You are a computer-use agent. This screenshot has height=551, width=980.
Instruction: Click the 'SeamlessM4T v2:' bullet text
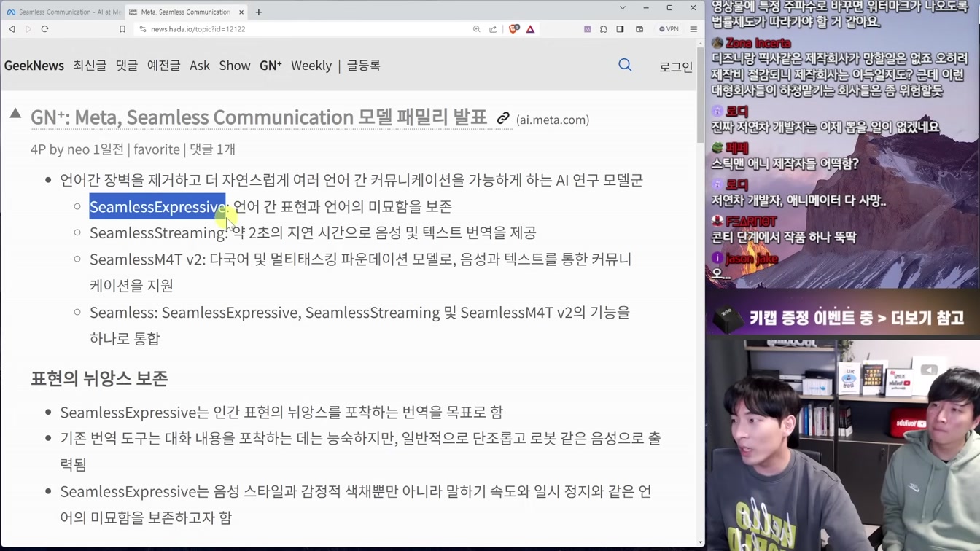[x=148, y=259]
